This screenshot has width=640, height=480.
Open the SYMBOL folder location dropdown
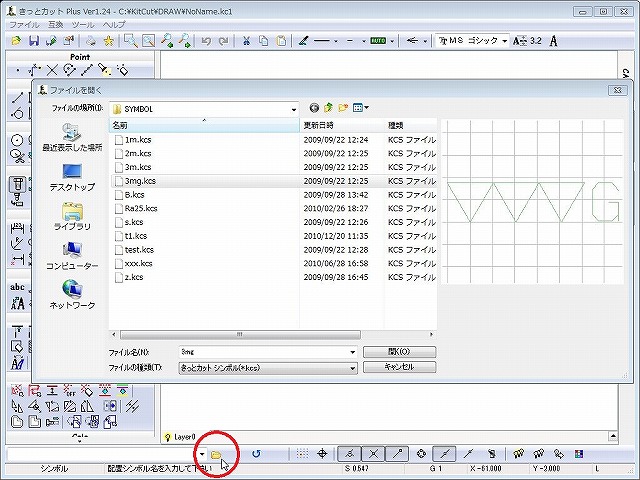293,109
